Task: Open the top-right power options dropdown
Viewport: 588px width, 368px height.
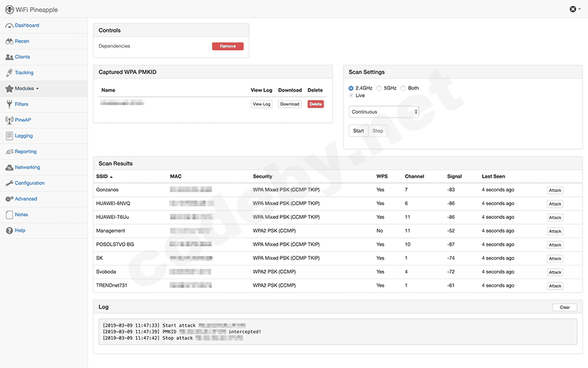Action: tap(575, 9)
